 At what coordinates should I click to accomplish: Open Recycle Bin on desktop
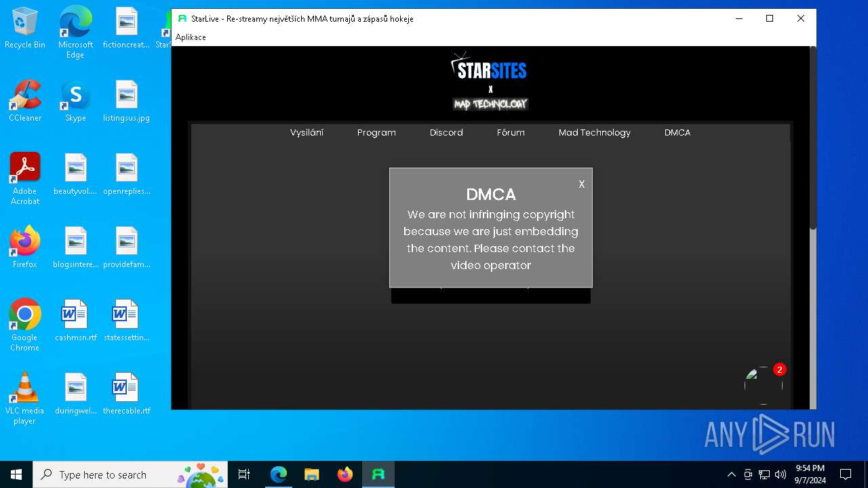coord(25,28)
